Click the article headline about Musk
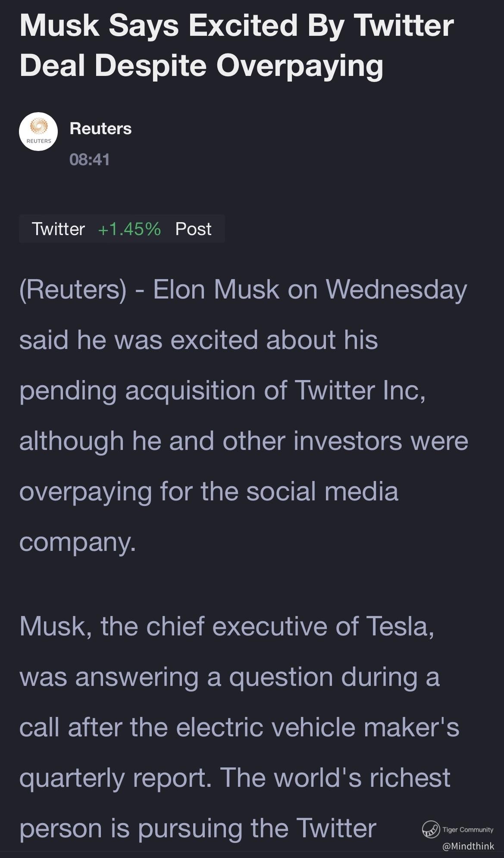Viewport: 504px width, 858px height. tap(236, 26)
